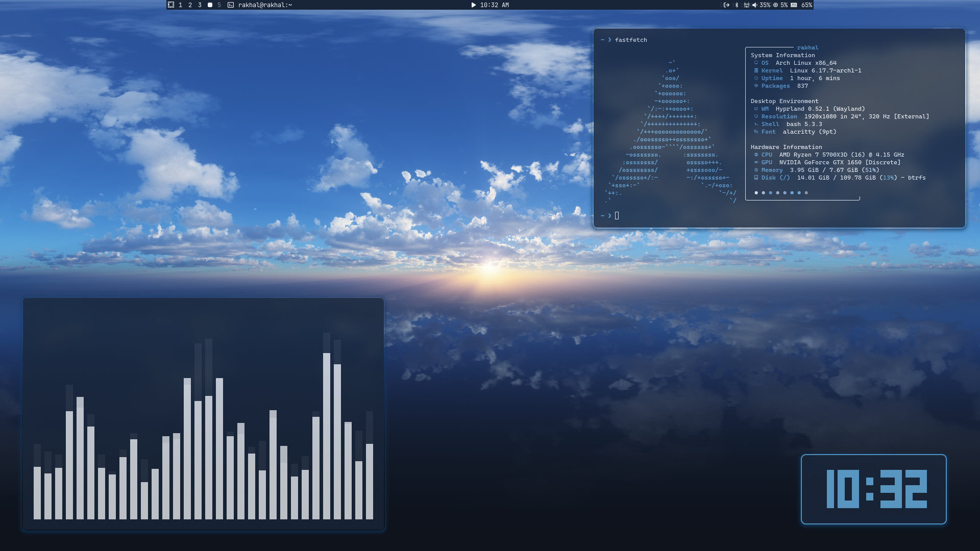Click the NVIDIA GeForce GTX 1650 text

tap(820, 162)
